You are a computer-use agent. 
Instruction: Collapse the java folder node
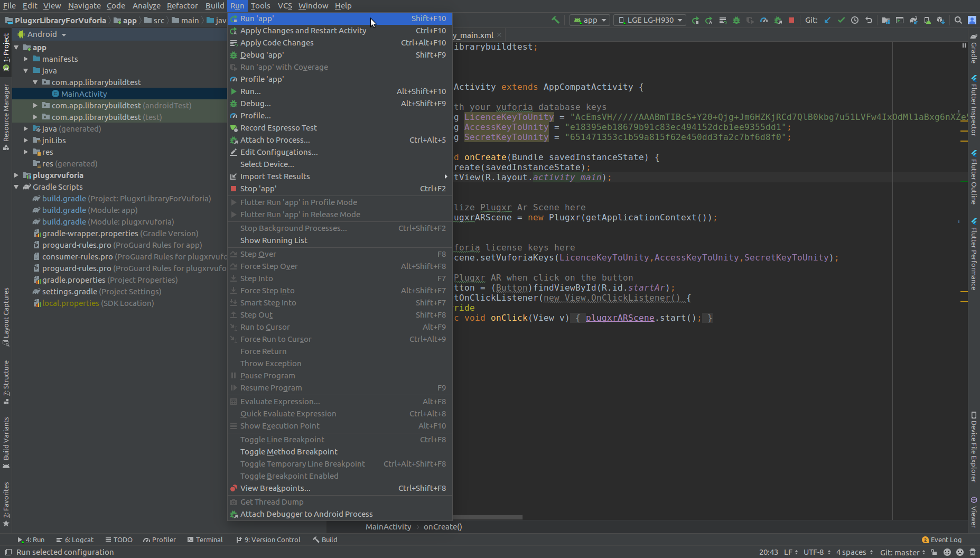pos(26,71)
